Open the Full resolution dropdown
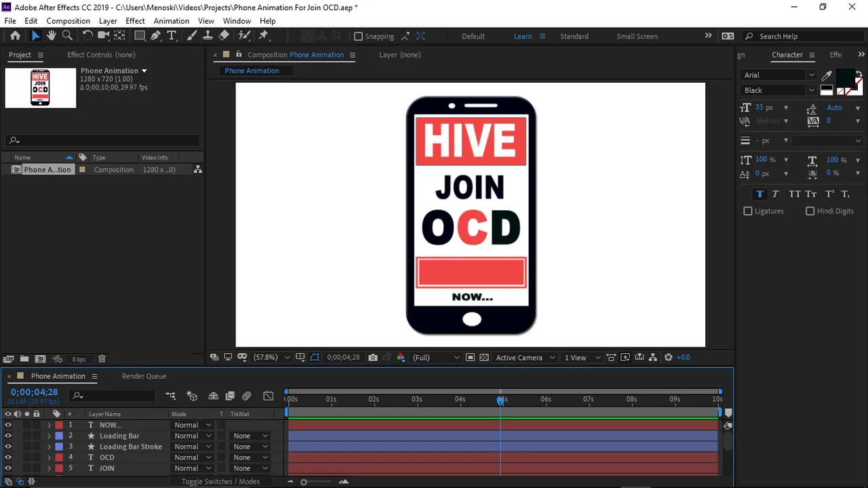 [436, 357]
